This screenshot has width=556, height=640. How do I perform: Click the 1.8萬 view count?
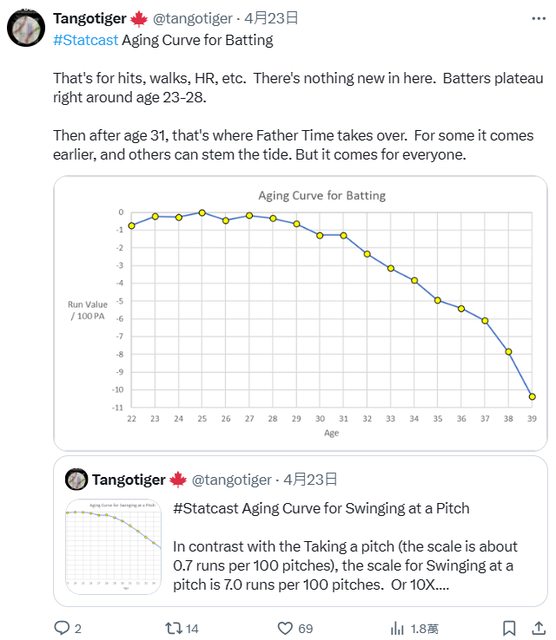coord(425,629)
